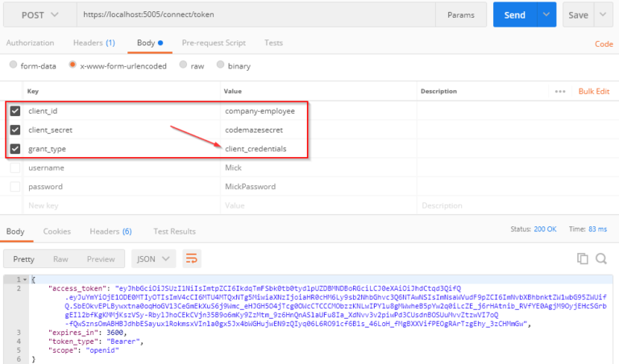Viewport: 619px width, 364px height.
Task: Click the search response magnifier icon
Action: (600, 259)
